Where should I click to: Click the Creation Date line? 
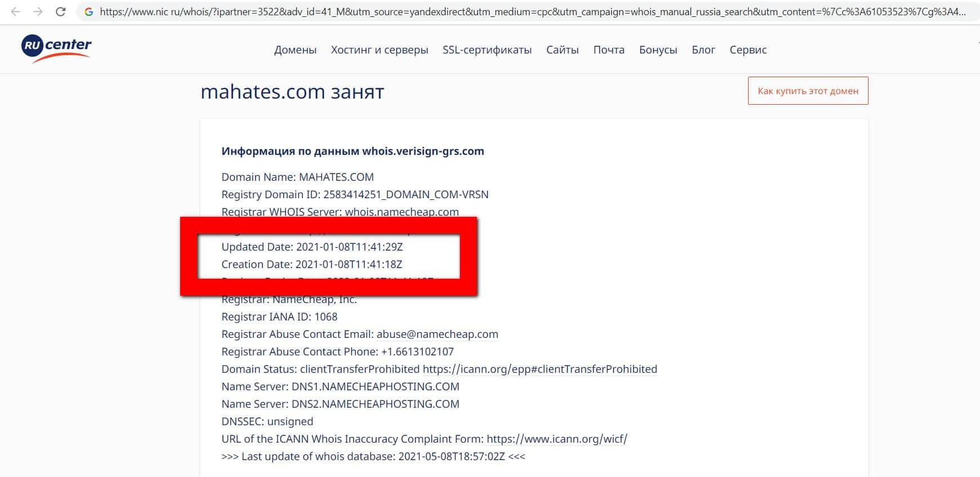[312, 264]
